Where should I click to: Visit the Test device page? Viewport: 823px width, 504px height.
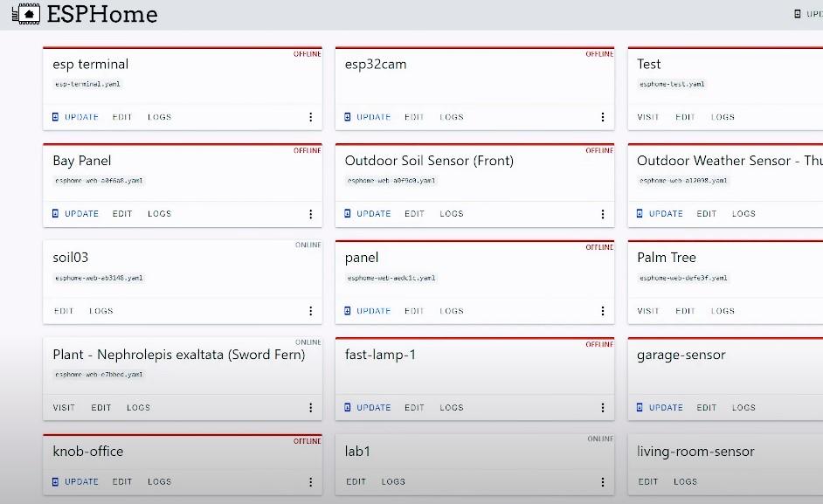[648, 117]
